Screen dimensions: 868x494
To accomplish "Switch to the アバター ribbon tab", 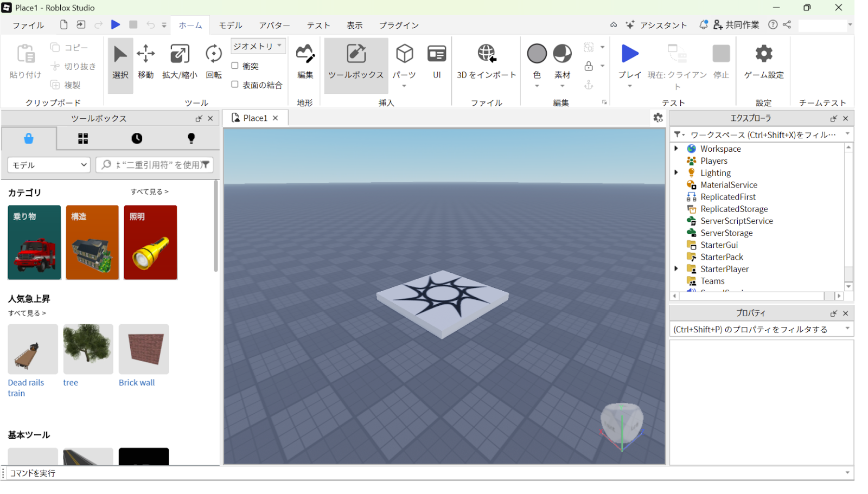I will [x=274, y=25].
